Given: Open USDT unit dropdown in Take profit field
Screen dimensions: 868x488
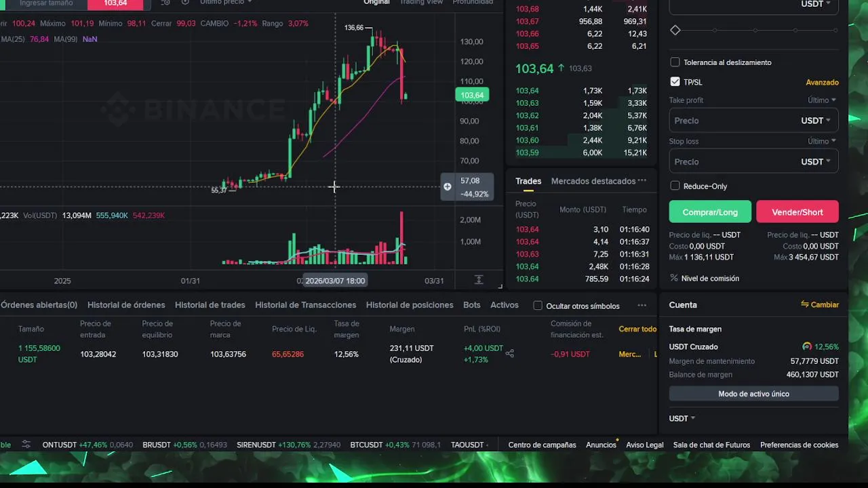Looking at the screenshot, I should click(x=816, y=121).
